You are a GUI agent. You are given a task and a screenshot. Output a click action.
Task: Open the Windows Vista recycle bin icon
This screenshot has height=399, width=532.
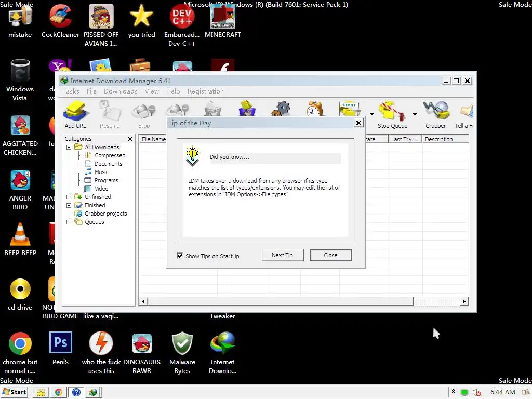coord(20,80)
